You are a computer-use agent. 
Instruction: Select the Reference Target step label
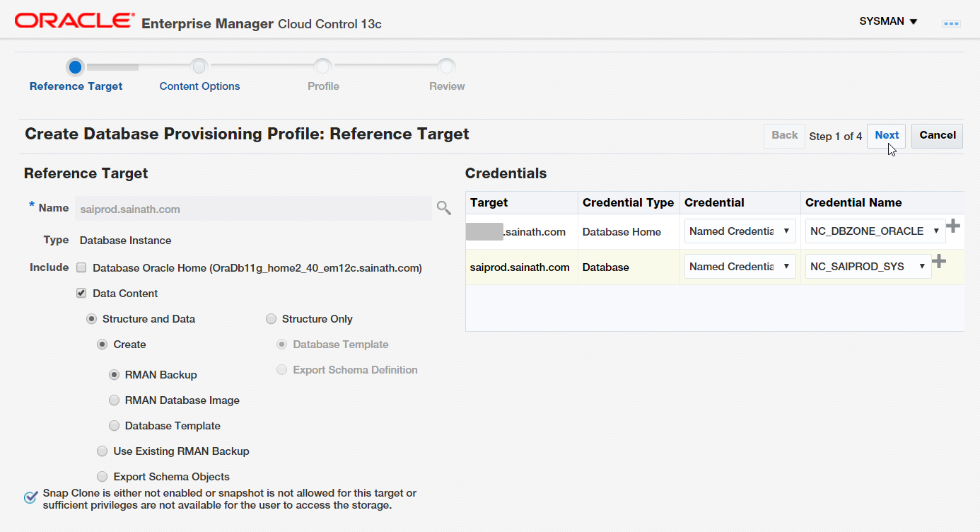[75, 86]
